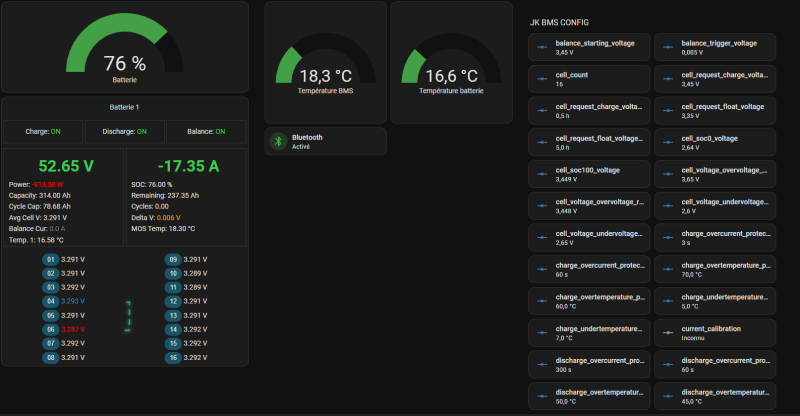Click the Temp. 1: 16.58 °C line
This screenshot has width=800, height=416.
(x=36, y=240)
